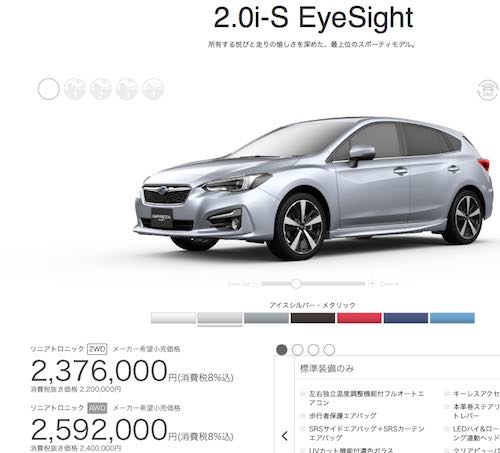Open the 360 degree view icon
Screen dimensions: 500x453
pyautogui.click(x=487, y=90)
